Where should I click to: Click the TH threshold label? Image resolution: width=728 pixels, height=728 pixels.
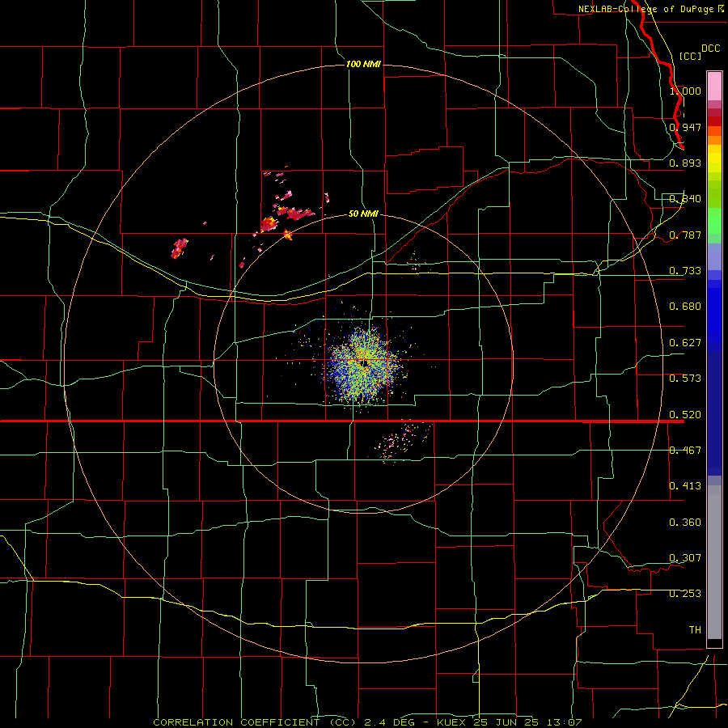[695, 630]
